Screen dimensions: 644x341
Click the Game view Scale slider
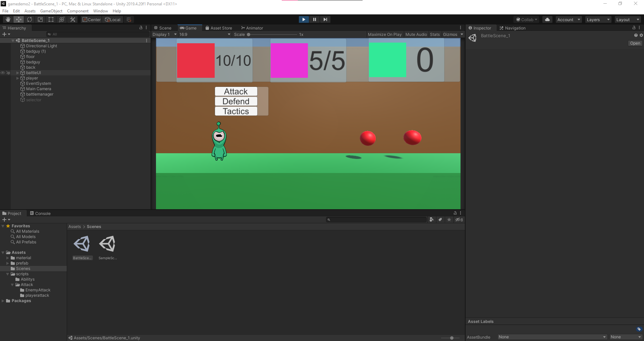pos(272,35)
